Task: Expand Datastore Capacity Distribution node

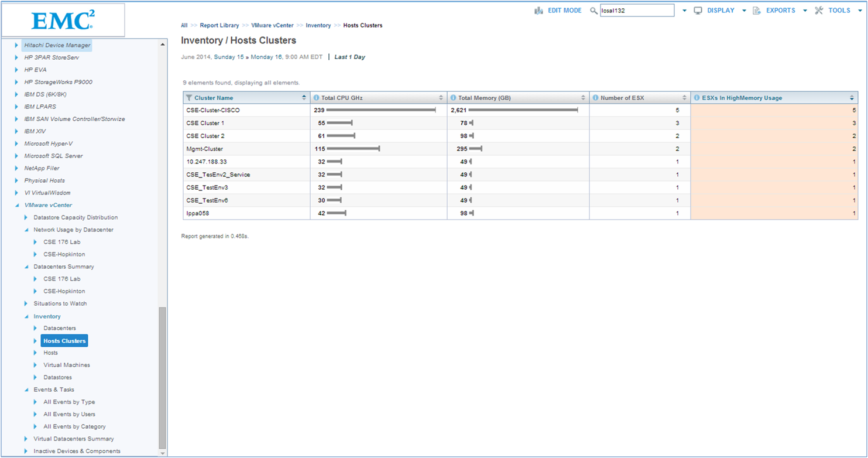Action: [26, 217]
